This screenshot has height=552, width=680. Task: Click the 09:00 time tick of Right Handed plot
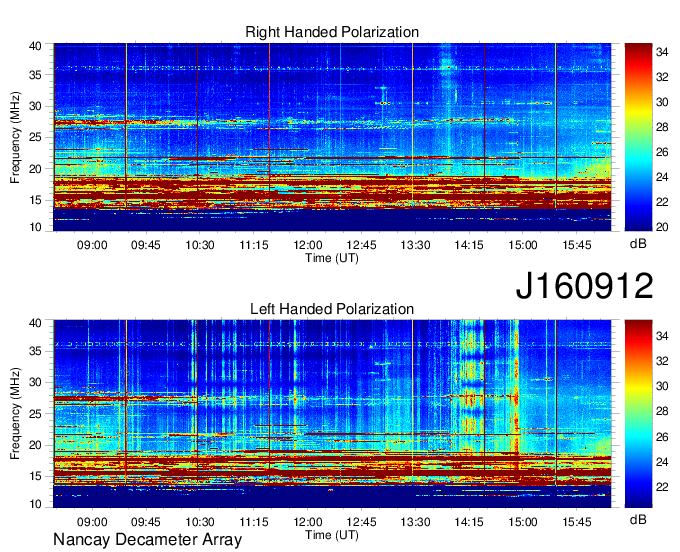(x=92, y=245)
